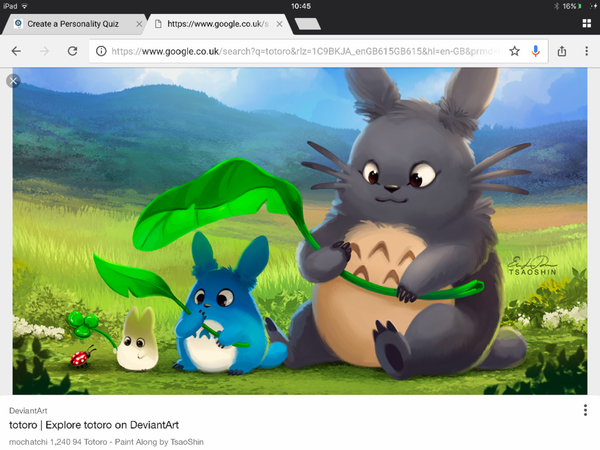Image resolution: width=600 pixels, height=450 pixels.
Task: Tap the Bluetooth icon in status bar
Action: click(x=556, y=6)
